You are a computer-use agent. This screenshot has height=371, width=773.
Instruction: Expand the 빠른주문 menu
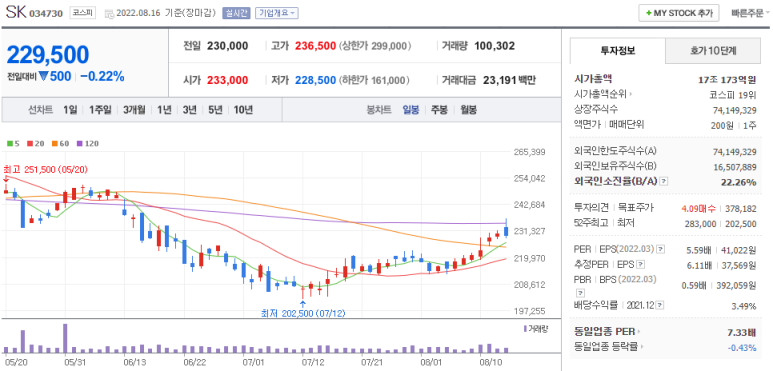(751, 13)
